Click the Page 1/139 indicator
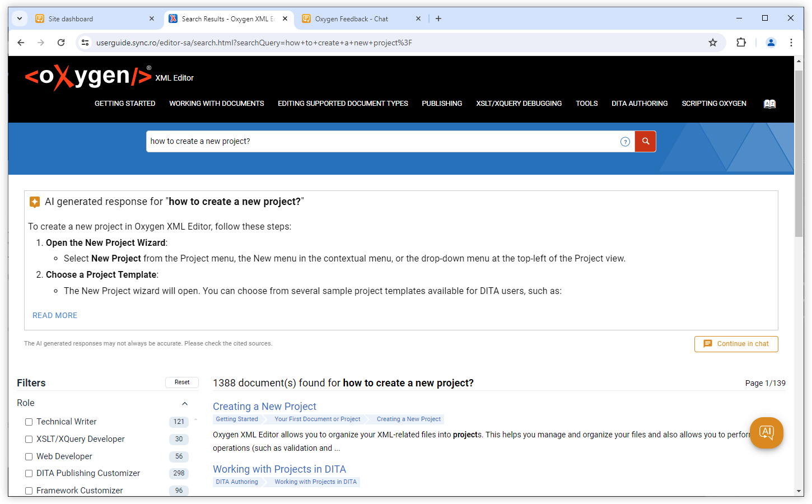 (765, 383)
